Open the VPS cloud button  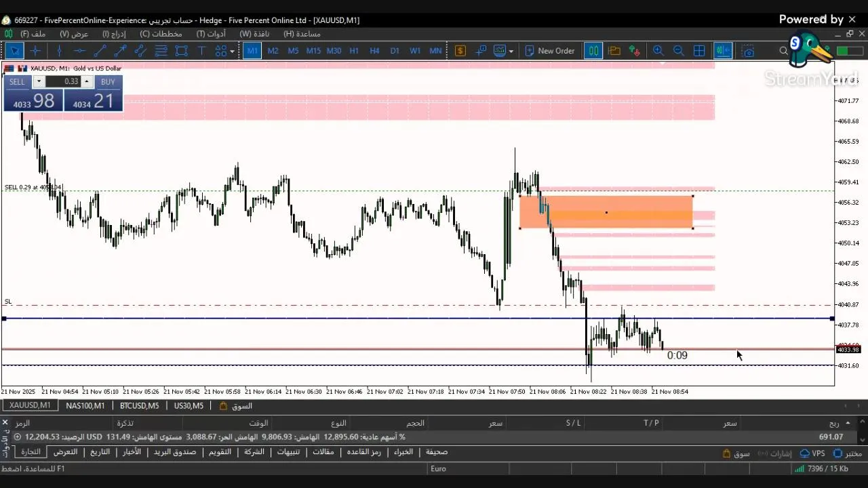click(812, 453)
